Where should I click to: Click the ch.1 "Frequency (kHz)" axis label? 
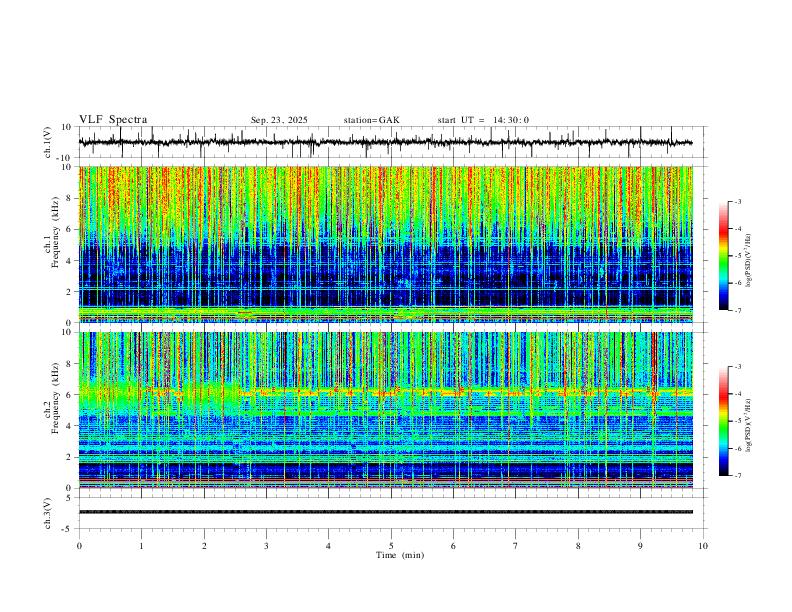[55, 233]
